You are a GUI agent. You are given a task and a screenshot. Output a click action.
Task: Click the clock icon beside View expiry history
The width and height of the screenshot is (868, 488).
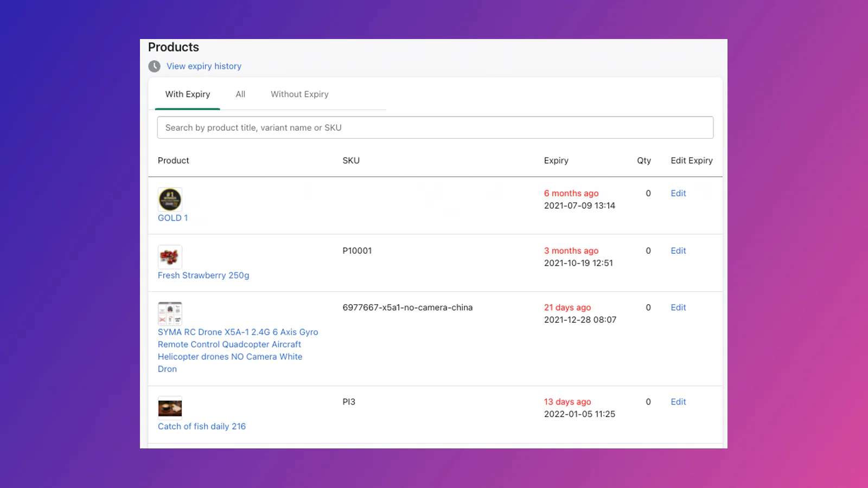155,66
